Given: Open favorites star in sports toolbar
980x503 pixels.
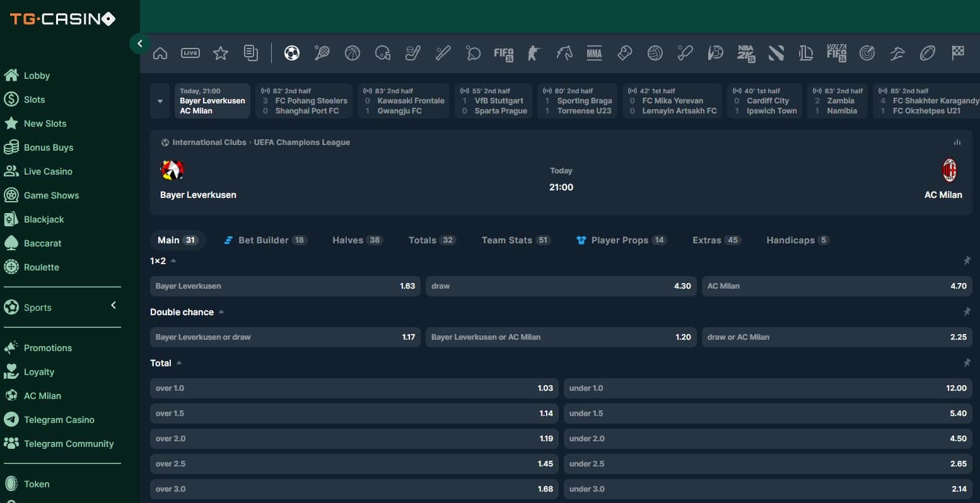Looking at the screenshot, I should [221, 54].
